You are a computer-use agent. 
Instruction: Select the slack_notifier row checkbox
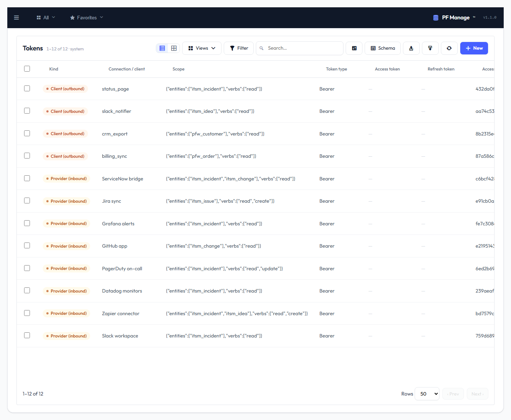(x=27, y=111)
